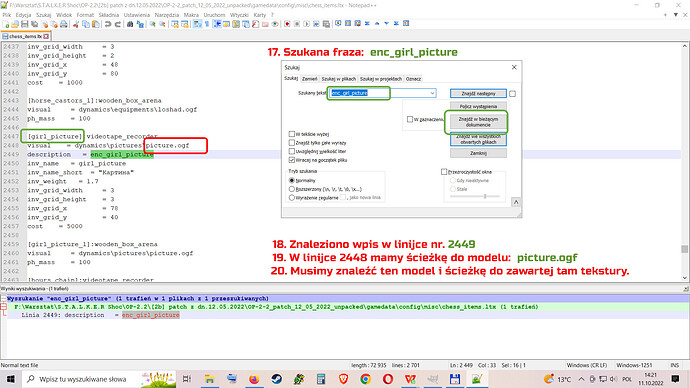Click the Print toolbar icon
The image size is (690, 388).
click(64, 24)
